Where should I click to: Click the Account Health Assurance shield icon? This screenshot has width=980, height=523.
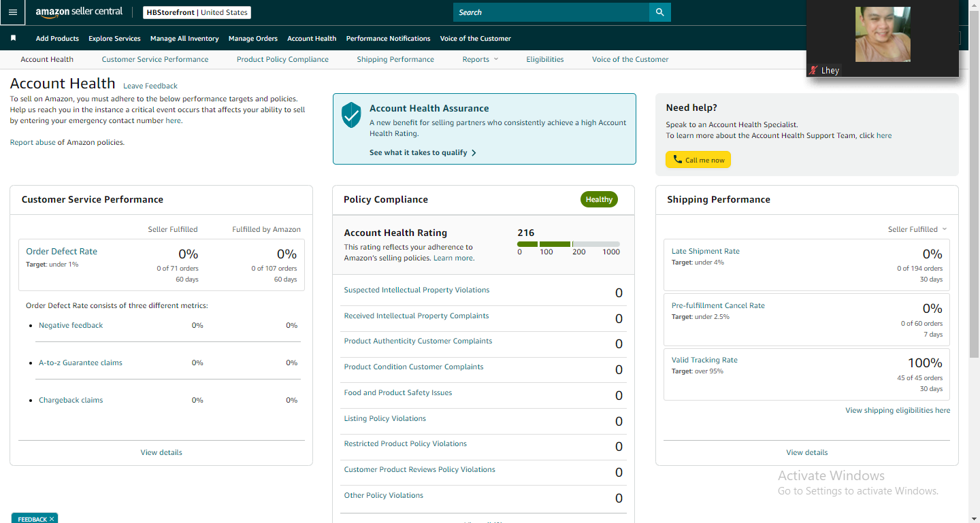coord(351,115)
